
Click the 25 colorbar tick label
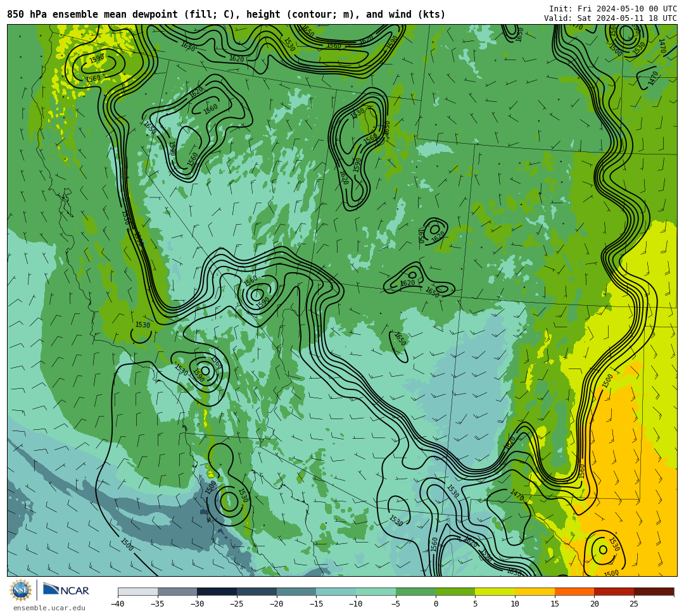pyautogui.click(x=634, y=604)
